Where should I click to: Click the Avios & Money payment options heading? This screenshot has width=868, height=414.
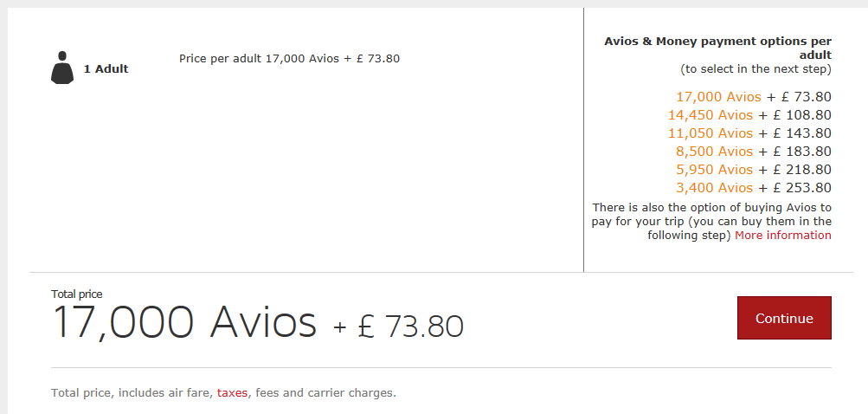[717, 48]
